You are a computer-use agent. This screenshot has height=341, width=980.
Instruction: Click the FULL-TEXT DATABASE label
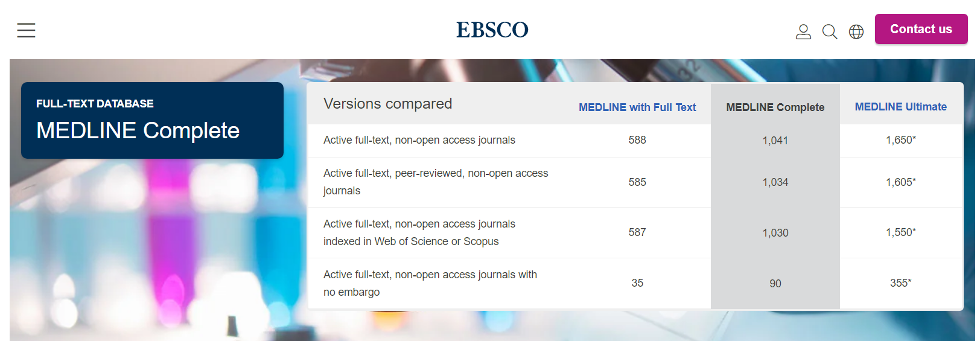pyautogui.click(x=95, y=104)
